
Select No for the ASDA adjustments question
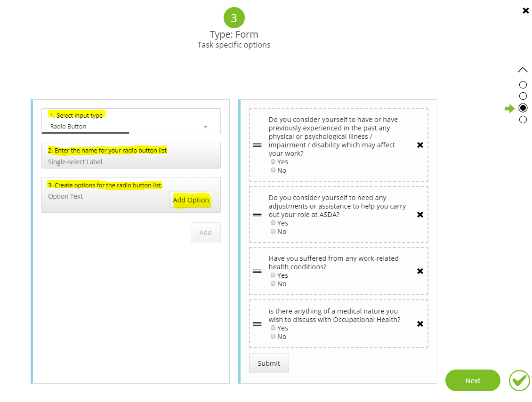click(x=273, y=232)
